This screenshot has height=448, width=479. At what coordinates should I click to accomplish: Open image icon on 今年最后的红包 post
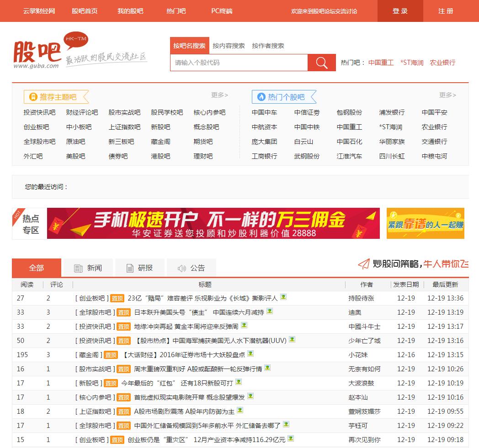[239, 382]
